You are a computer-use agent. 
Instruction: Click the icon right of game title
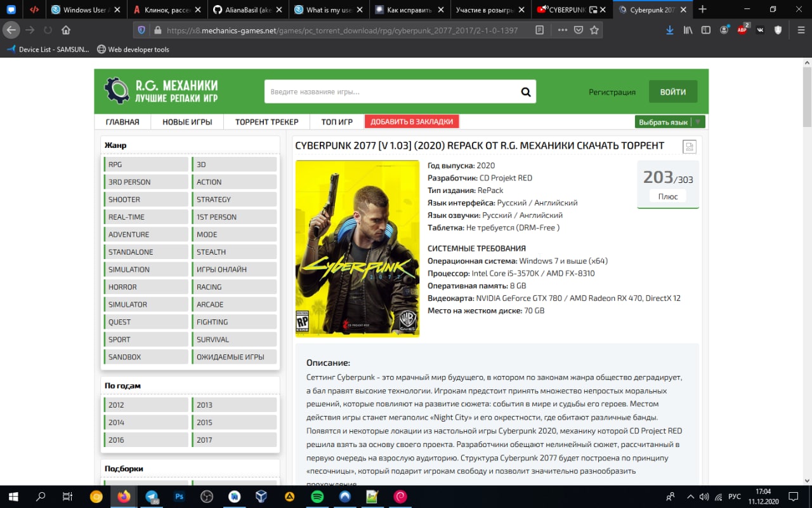[x=690, y=147]
